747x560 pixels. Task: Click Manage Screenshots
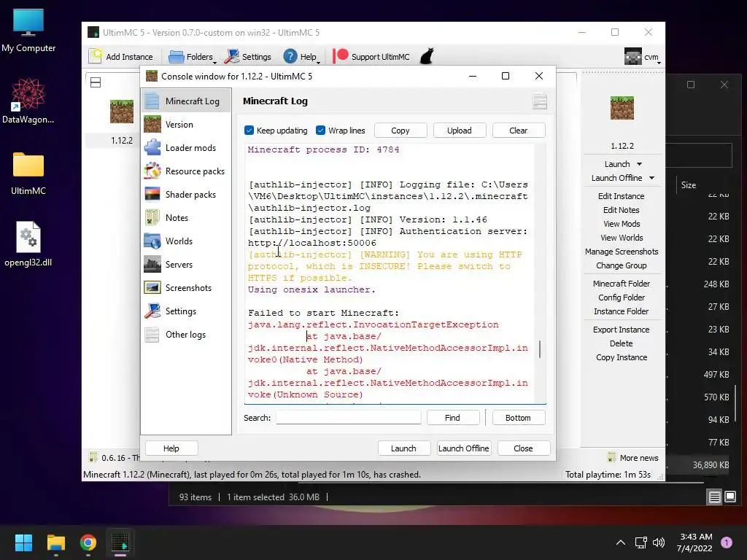tap(622, 252)
